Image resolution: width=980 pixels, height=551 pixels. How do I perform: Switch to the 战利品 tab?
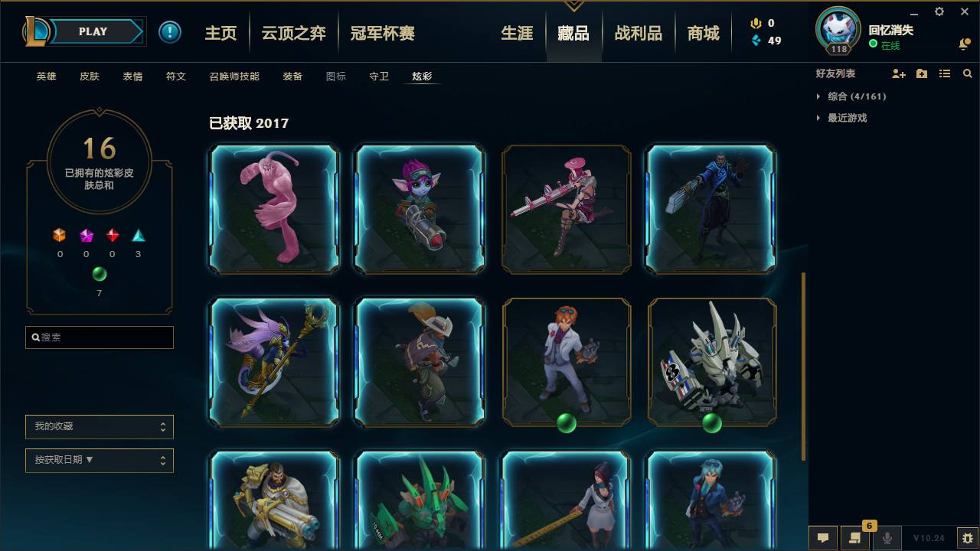coord(639,33)
